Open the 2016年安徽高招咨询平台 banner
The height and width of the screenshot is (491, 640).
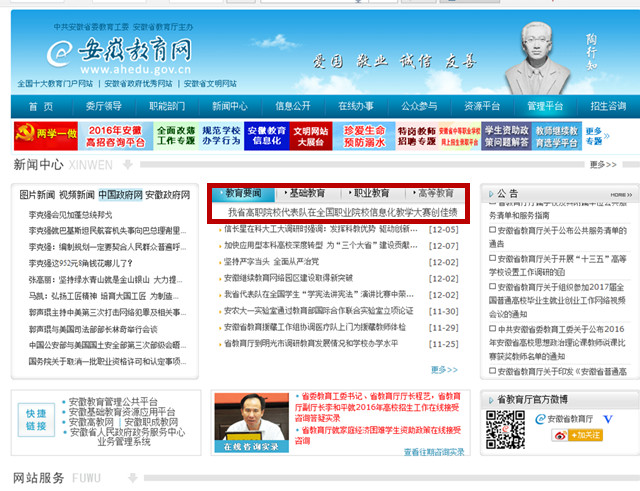coord(116,136)
